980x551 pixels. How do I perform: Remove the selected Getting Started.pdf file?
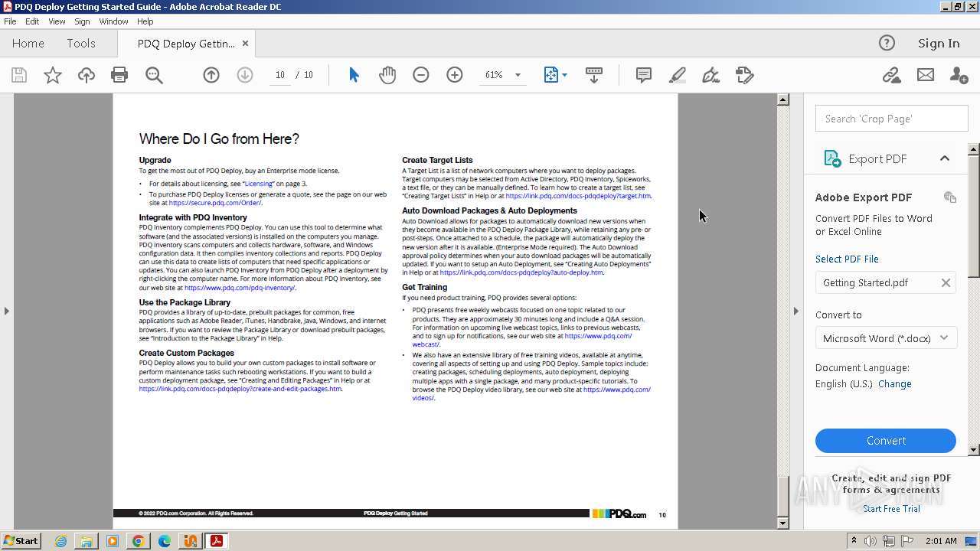(x=946, y=283)
